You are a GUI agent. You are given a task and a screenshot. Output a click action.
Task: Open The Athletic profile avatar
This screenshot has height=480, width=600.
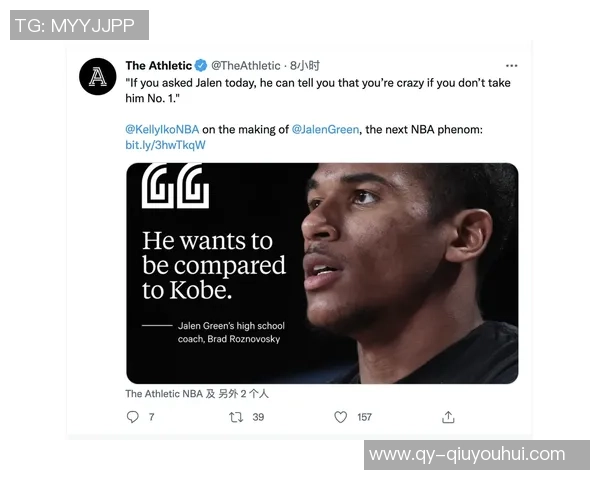coord(98,77)
